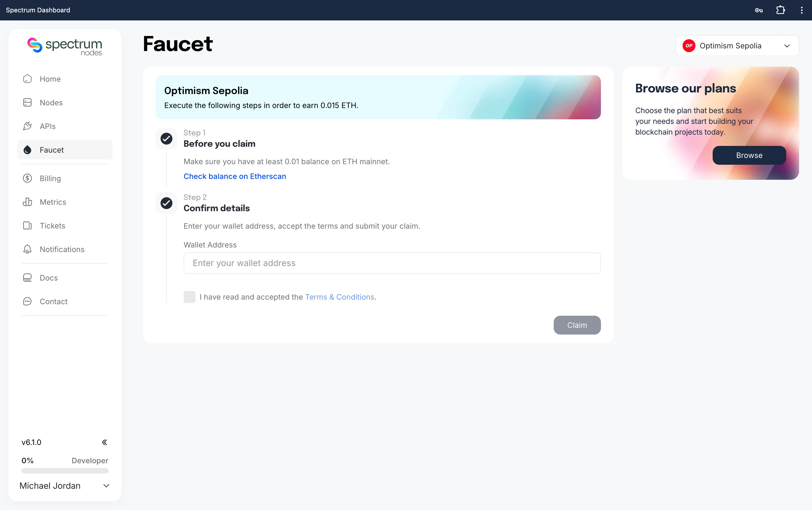
Task: Click the Step 1 completed checkmark
Action: [x=166, y=139]
